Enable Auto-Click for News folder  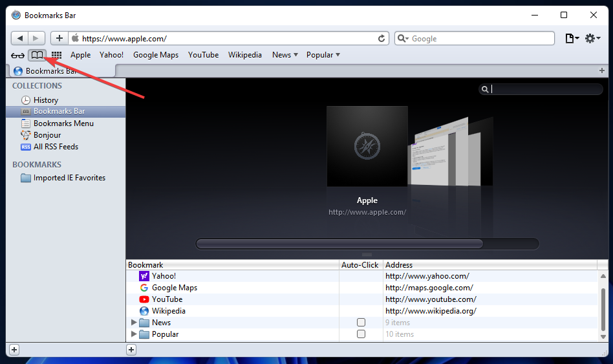(x=361, y=323)
